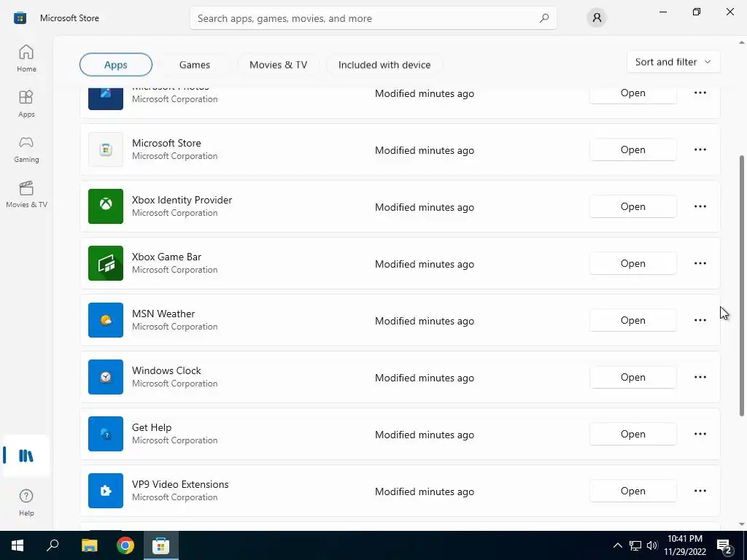Viewport: 747px width, 560px height.
Task: Open more options for MSN Weather
Action: pos(700,320)
